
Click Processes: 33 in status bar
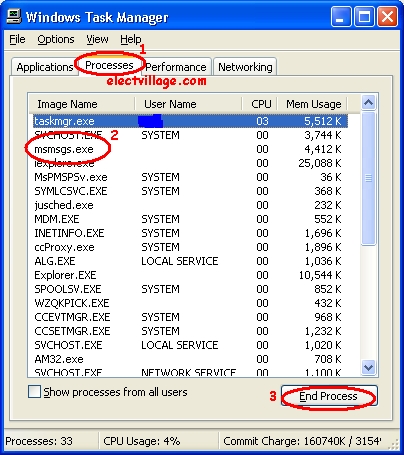tap(39, 441)
